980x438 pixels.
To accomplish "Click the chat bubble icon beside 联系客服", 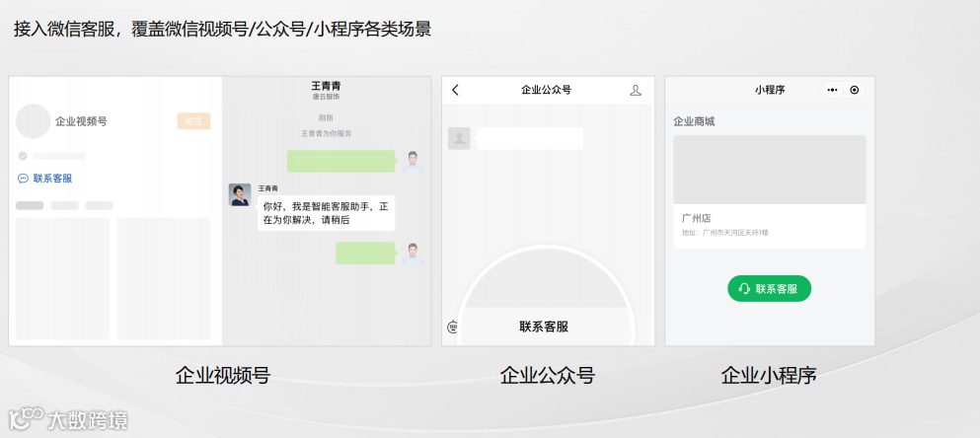I will tap(23, 179).
